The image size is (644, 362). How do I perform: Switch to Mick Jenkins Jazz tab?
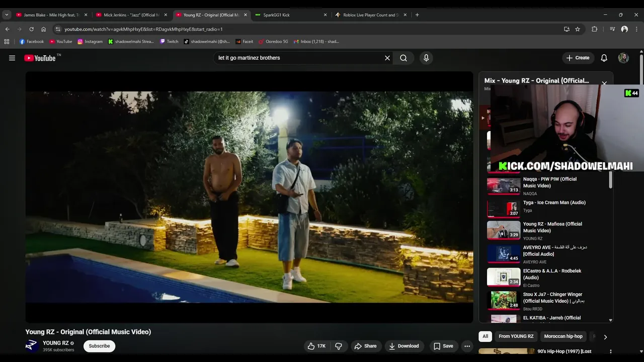[x=131, y=15]
